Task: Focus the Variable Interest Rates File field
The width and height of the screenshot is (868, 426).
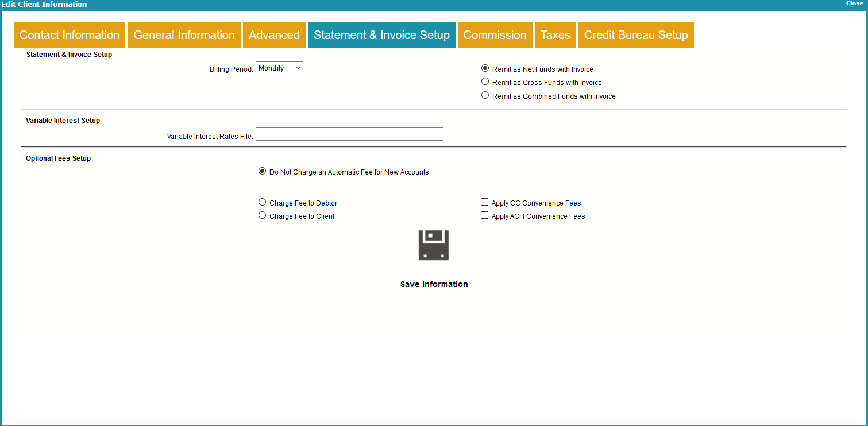Action: click(349, 134)
